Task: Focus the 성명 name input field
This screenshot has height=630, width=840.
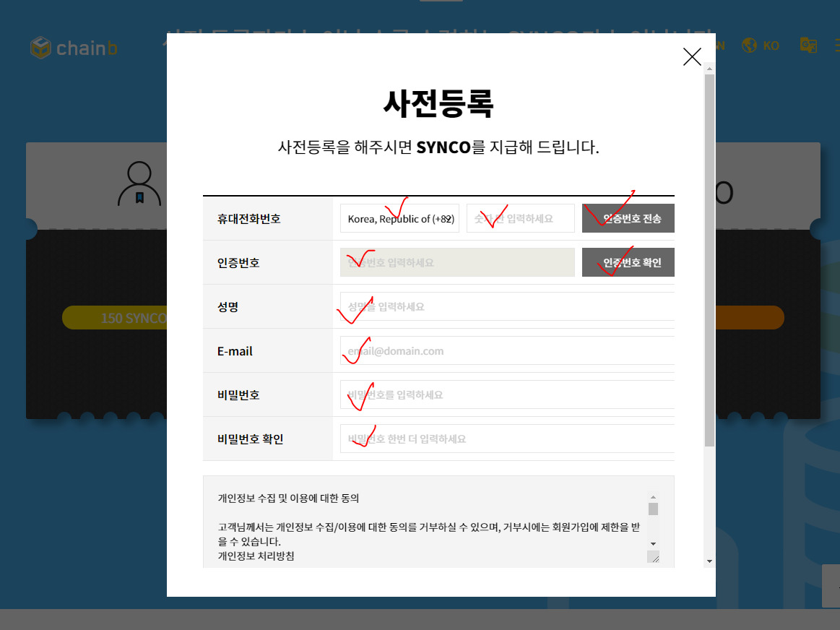Action: [x=507, y=306]
